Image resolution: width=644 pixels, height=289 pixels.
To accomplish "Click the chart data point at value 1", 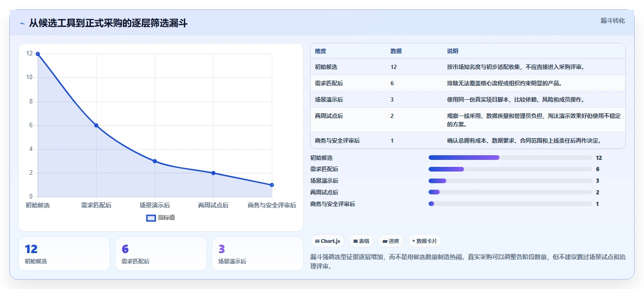I will click(x=272, y=185).
